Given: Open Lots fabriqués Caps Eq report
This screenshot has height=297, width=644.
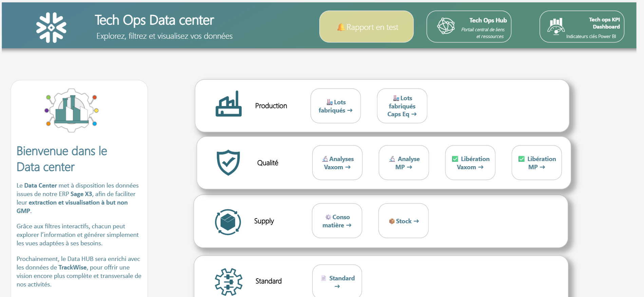Looking at the screenshot, I should click(402, 106).
